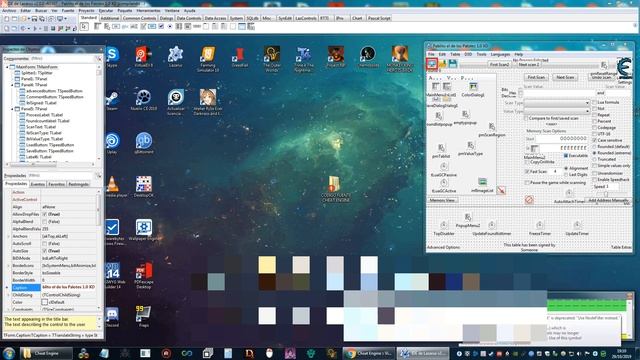This screenshot has width=640, height=360.
Task: Collapse the Panel4 tree node
Action: (13, 85)
